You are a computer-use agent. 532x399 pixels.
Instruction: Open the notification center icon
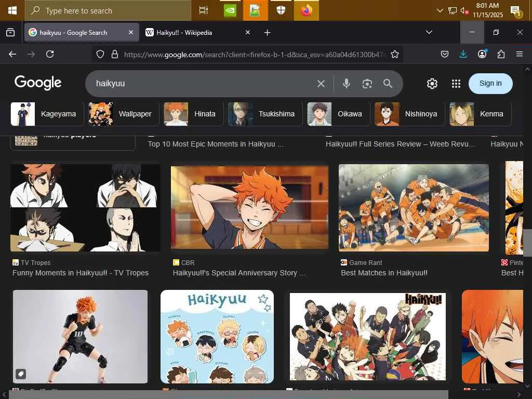(x=516, y=11)
